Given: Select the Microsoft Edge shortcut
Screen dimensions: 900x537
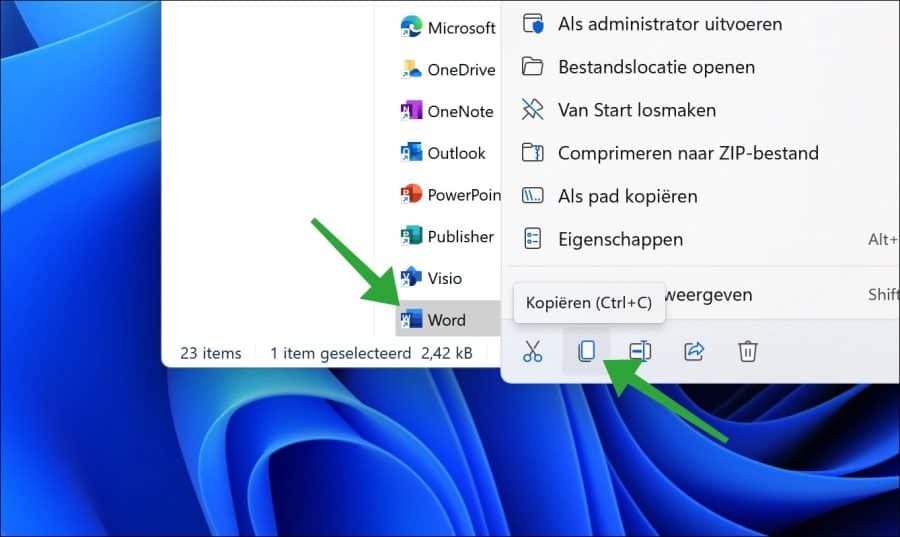Looking at the screenshot, I should pyautogui.click(x=448, y=28).
